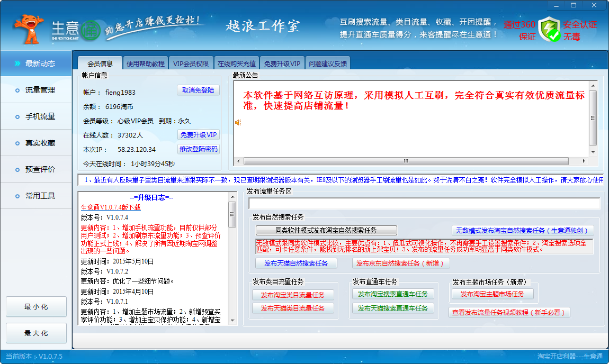Image resolution: width=609 pixels, height=364 pixels.
Task: Click 发布天猫自然搜索任务 button
Action: coord(296,263)
